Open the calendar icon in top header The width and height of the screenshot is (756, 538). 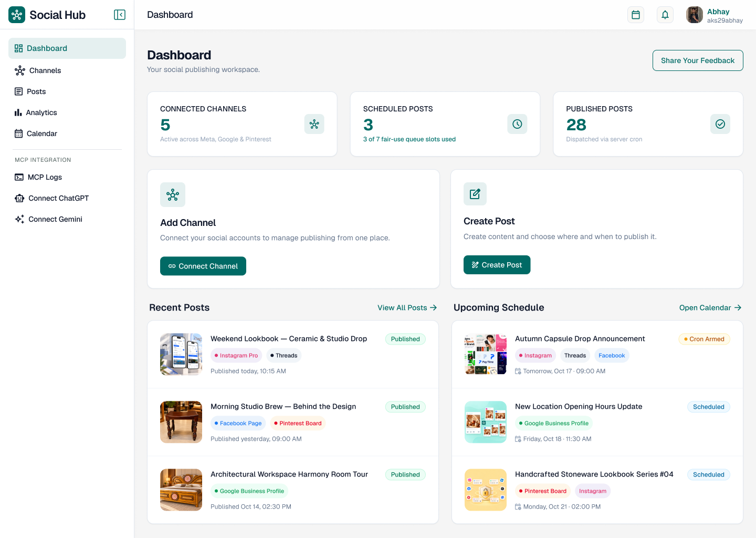[x=636, y=15]
